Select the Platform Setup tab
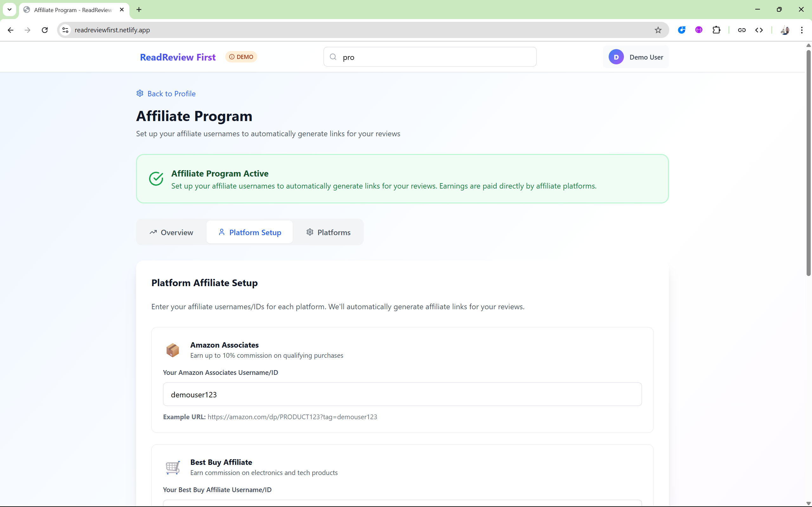Viewport: 812px width, 507px height. pyautogui.click(x=250, y=232)
